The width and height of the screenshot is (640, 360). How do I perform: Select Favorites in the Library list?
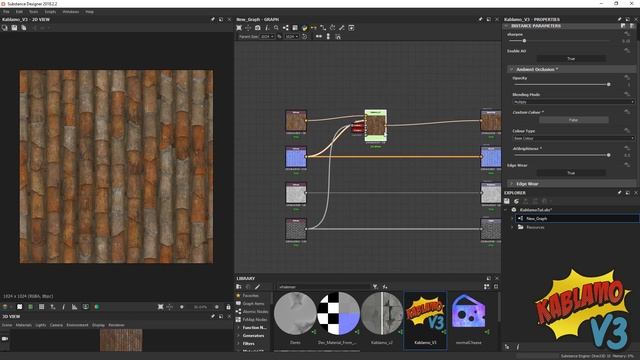(x=251, y=296)
